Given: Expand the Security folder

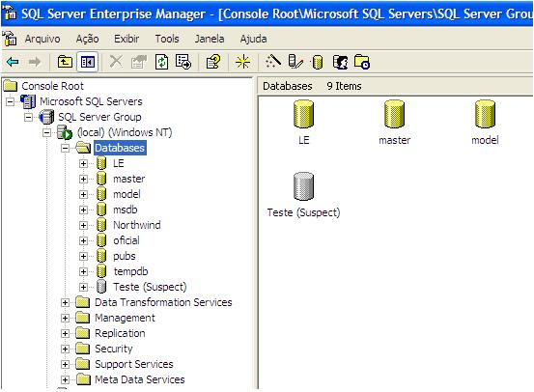Looking at the screenshot, I should (x=65, y=350).
